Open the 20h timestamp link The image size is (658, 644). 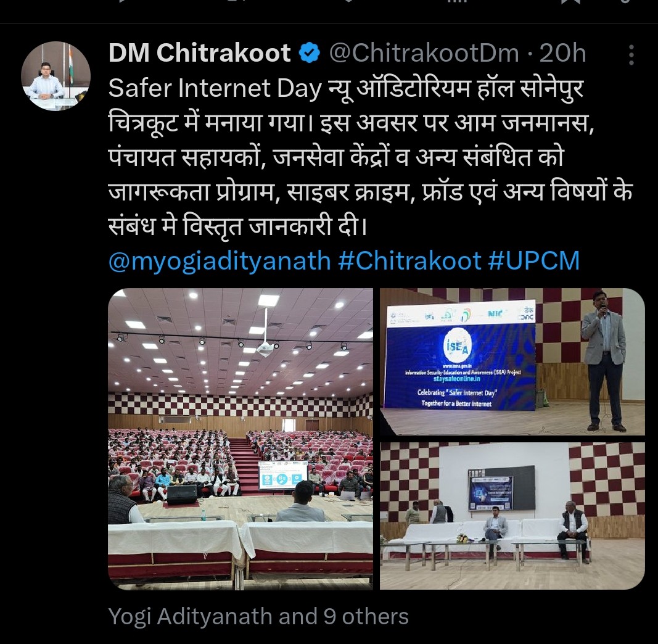[562, 53]
